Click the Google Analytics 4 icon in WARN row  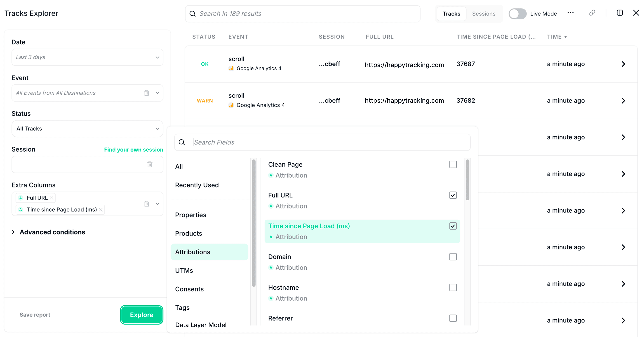(x=231, y=105)
